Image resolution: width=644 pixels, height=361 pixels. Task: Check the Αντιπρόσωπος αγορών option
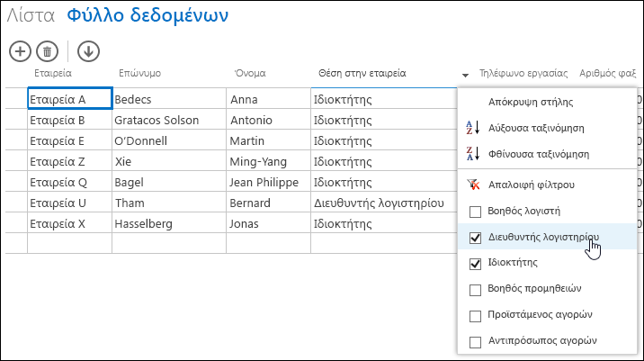[x=475, y=342]
